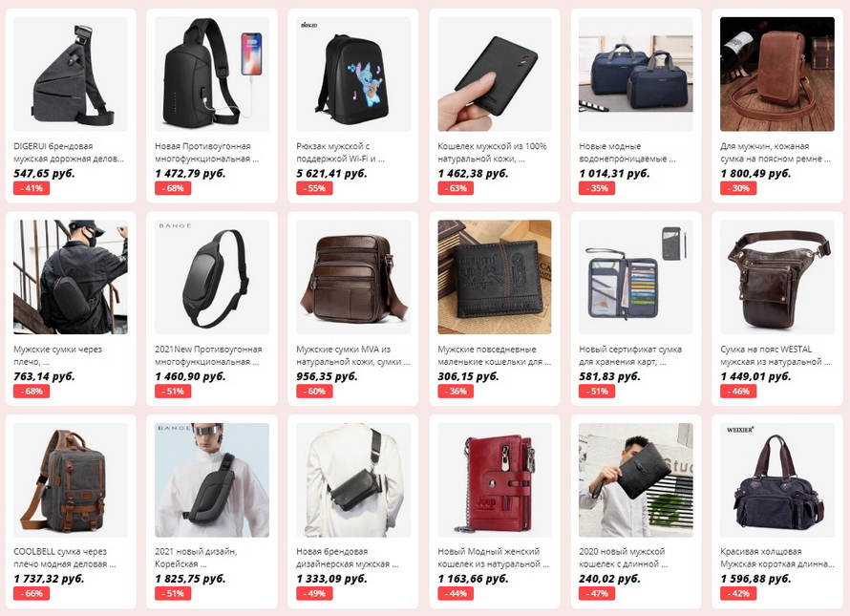View the navy blue waterproof travel bags photo
Screen dimensions: 850x616
pyautogui.click(x=636, y=74)
